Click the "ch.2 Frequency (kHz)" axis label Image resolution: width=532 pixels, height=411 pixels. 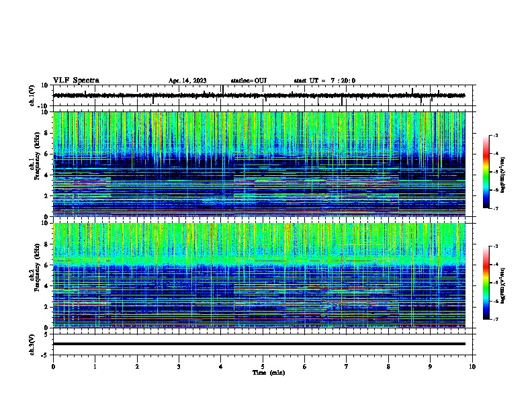coord(35,267)
